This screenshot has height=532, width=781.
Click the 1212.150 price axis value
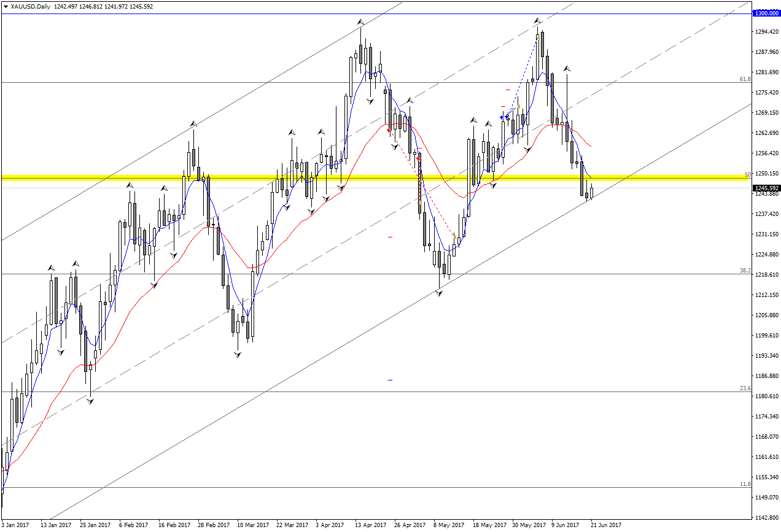tap(767, 295)
